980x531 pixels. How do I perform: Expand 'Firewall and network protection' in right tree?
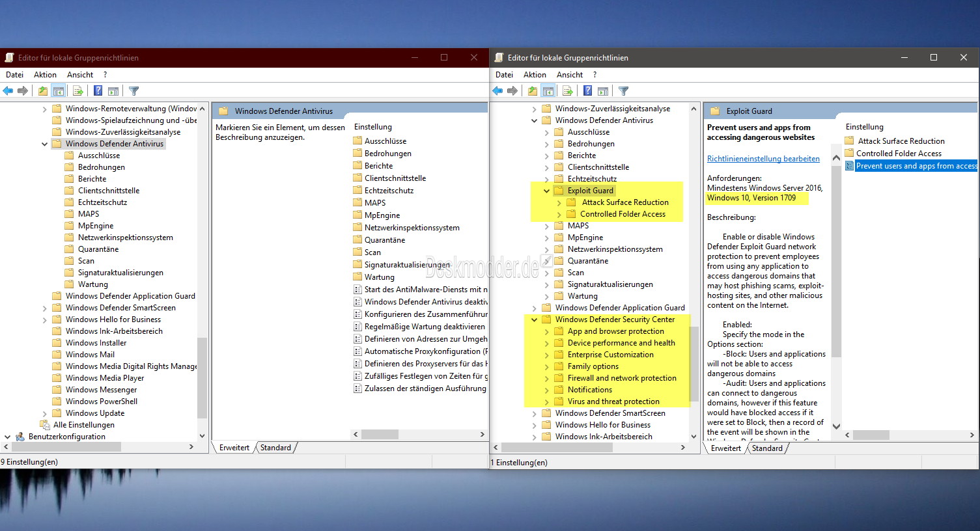pos(546,378)
